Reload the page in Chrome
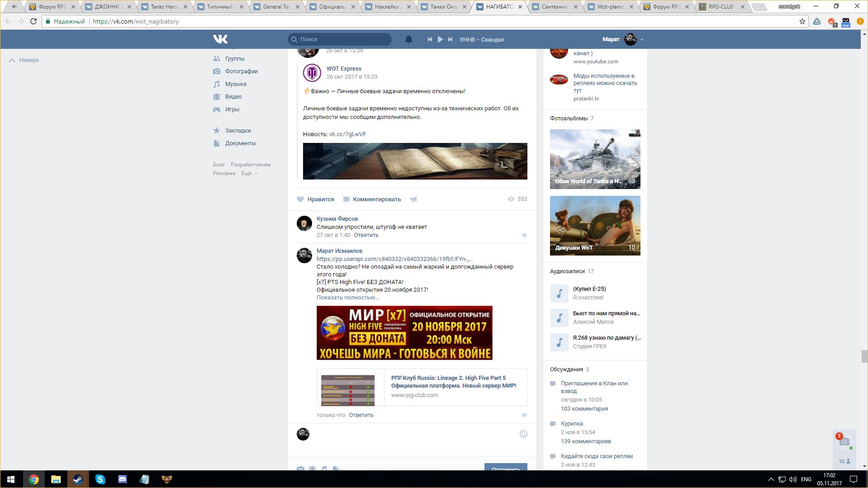The width and height of the screenshot is (868, 488). tap(33, 21)
